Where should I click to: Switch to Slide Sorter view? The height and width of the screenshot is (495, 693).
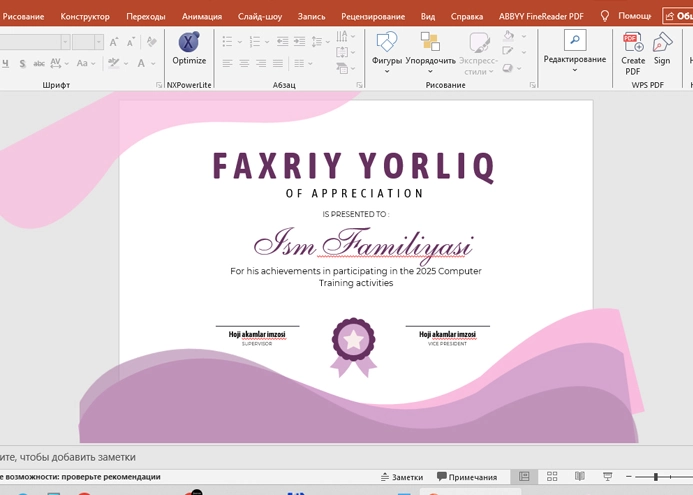[552, 476]
